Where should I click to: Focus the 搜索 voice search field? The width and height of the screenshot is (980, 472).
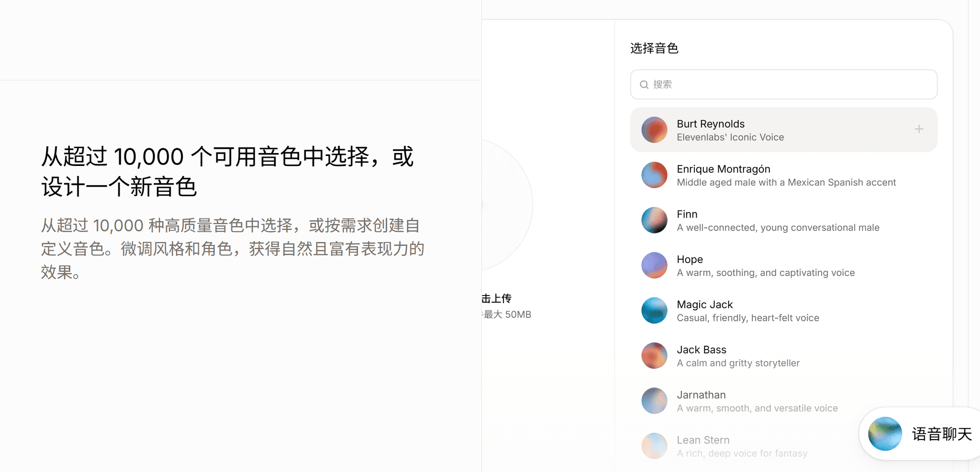pyautogui.click(x=784, y=85)
